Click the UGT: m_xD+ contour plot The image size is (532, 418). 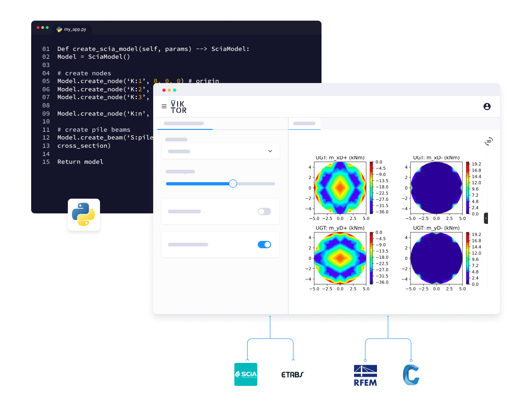point(340,188)
